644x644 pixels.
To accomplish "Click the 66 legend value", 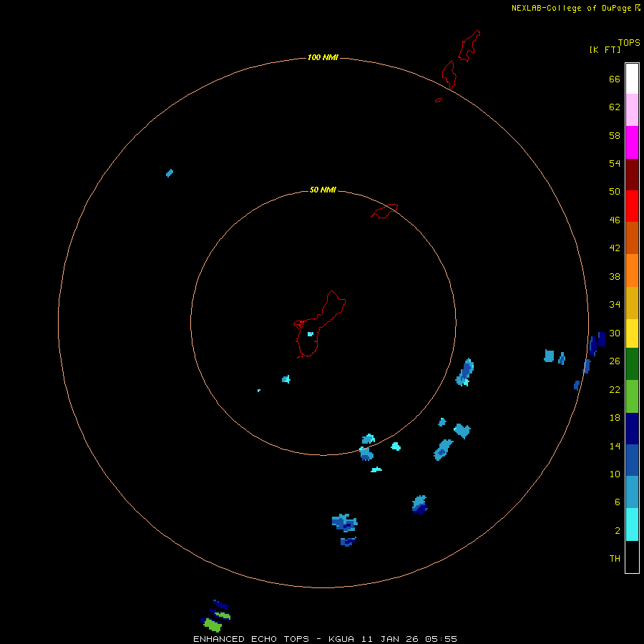I will click(x=615, y=79).
